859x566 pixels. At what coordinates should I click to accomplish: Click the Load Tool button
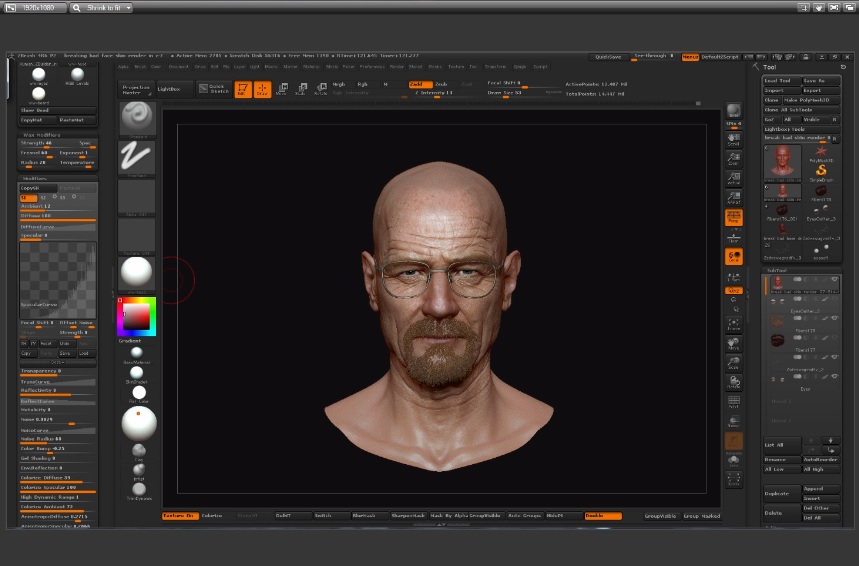click(x=781, y=81)
